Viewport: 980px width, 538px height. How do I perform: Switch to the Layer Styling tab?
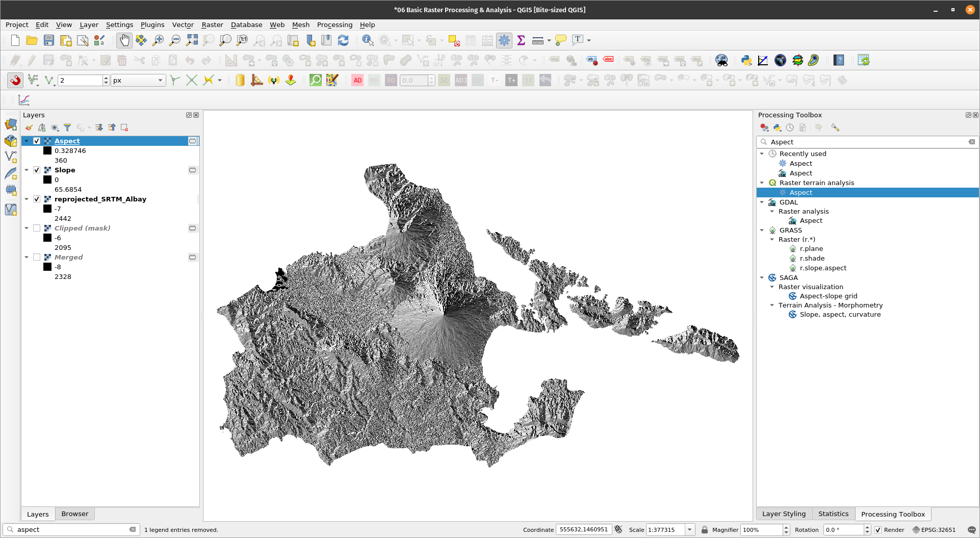pyautogui.click(x=784, y=514)
